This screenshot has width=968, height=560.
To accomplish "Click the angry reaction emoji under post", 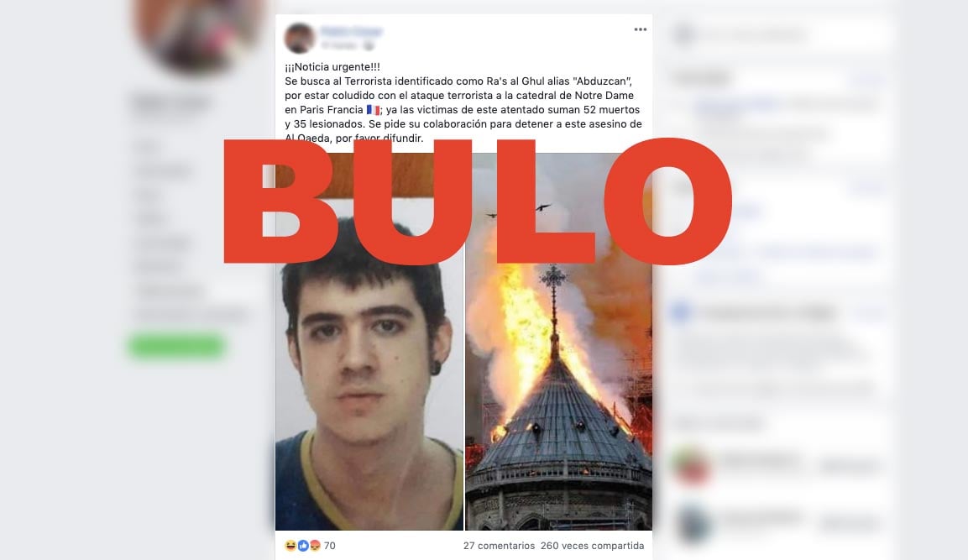I will (x=315, y=545).
